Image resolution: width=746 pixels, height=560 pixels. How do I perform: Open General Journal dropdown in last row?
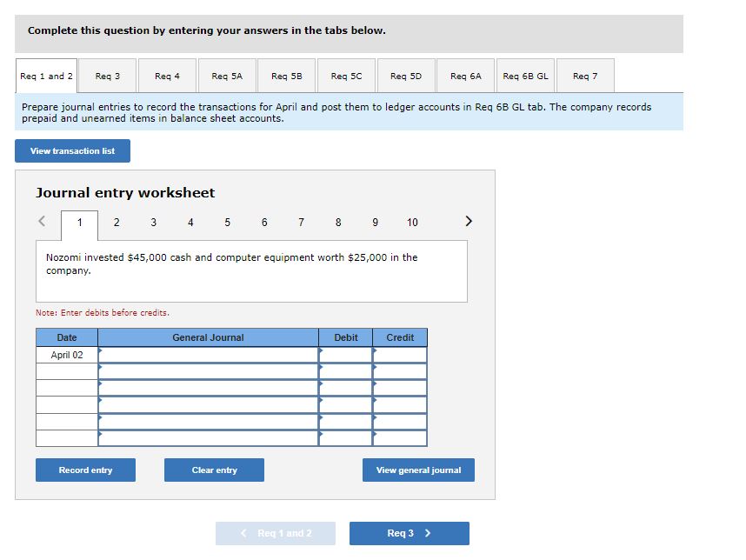tap(208, 438)
